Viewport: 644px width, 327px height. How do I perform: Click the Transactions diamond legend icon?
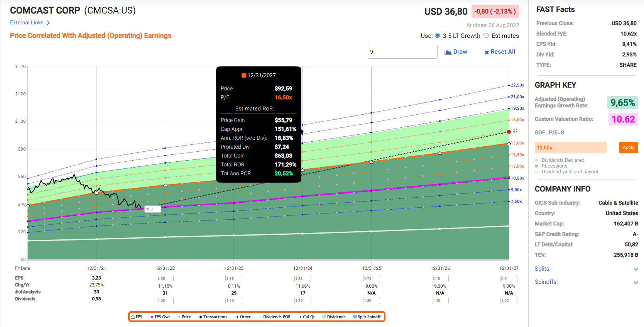click(x=201, y=317)
